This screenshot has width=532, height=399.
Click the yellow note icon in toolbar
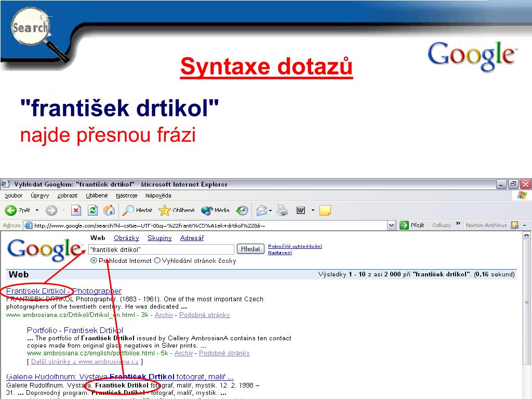tap(325, 210)
